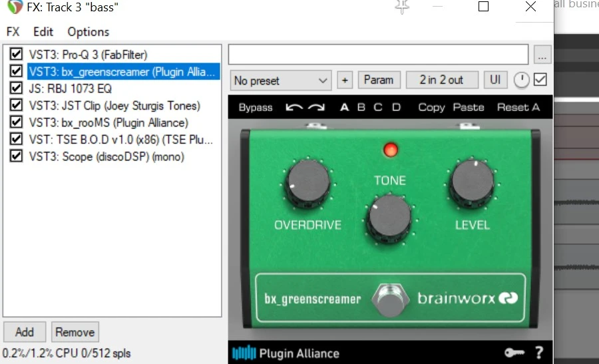The image size is (599, 364).
Task: Toggle JST Clip plugin checkbox
Action: click(x=16, y=104)
